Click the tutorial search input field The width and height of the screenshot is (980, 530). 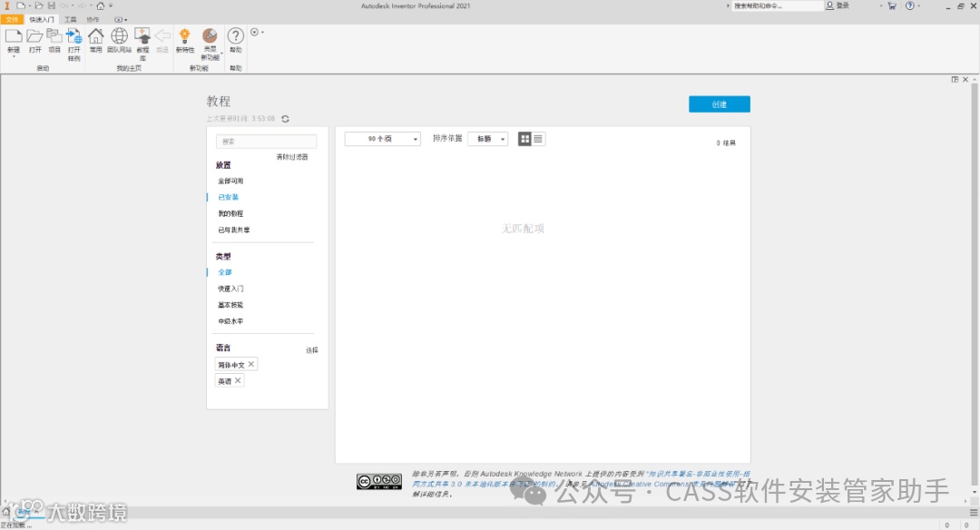click(x=266, y=142)
